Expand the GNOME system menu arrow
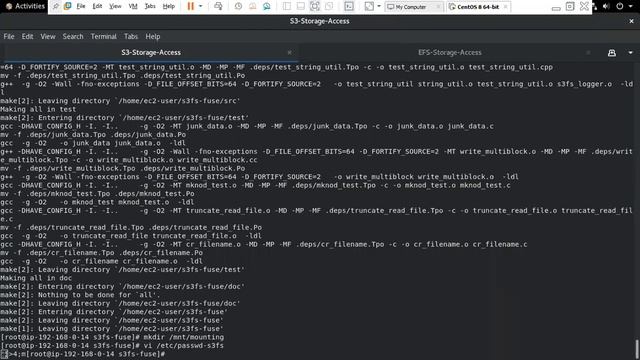Screen dimensions: 640x360 pyautogui.click(x=631, y=6)
